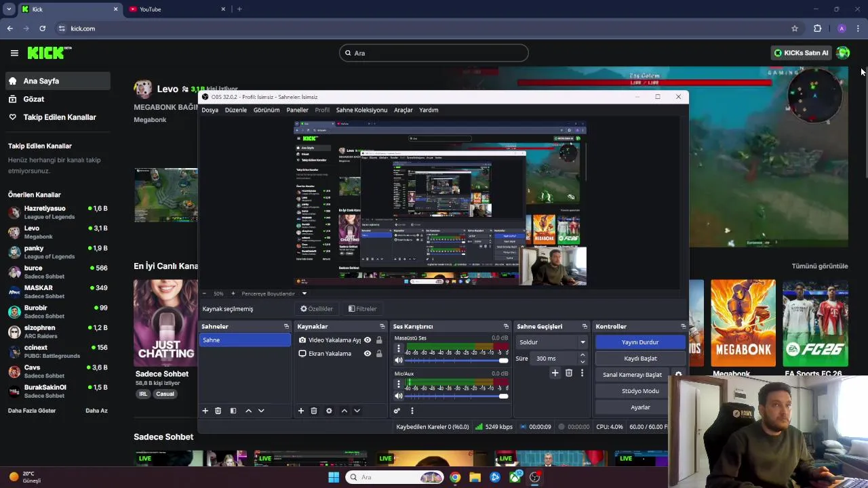The height and width of the screenshot is (488, 868).
Task: Open the OBS Studio taskbar icon
Action: click(534, 477)
